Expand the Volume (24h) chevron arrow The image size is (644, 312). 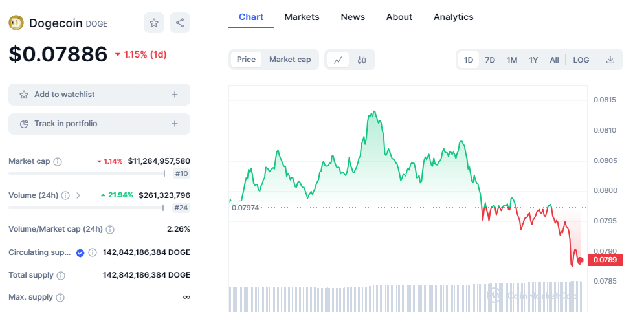[78, 195]
